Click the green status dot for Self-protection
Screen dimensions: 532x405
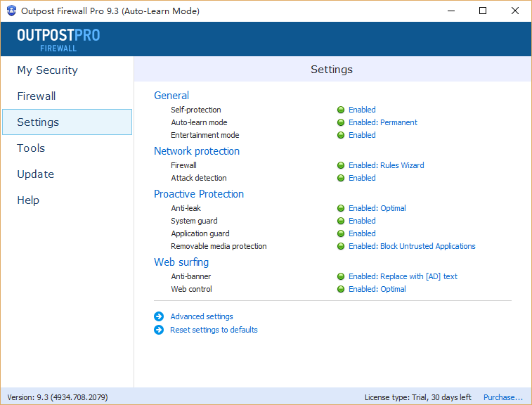click(341, 110)
